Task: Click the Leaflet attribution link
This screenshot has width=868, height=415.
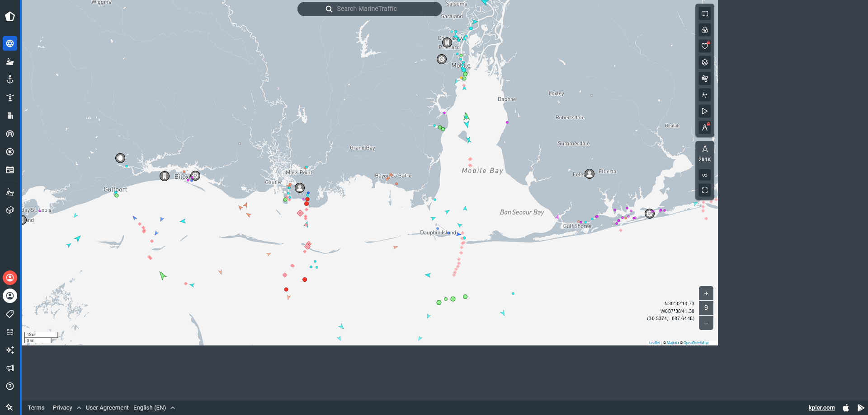Action: point(654,343)
